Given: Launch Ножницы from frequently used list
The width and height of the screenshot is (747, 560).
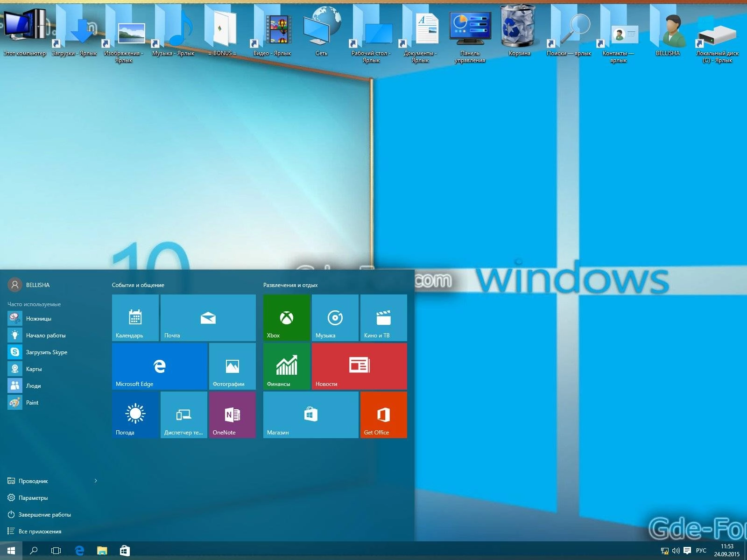Looking at the screenshot, I should 52,319.
